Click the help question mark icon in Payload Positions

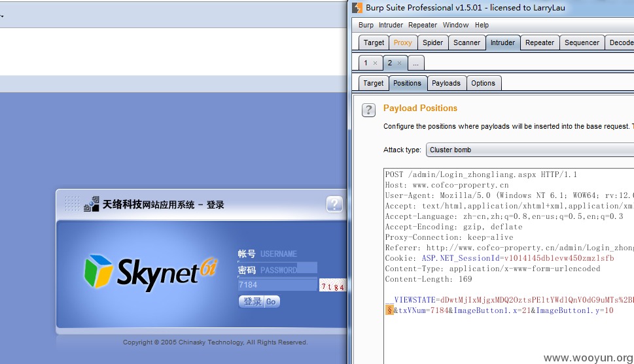[x=368, y=110]
